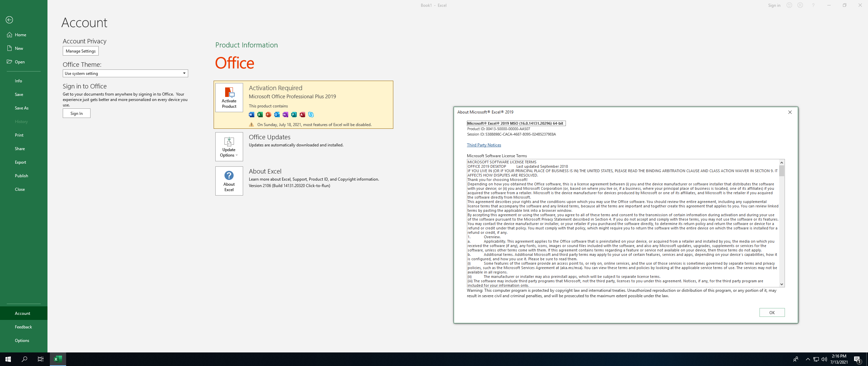Click the Session ID text in About dialog

pos(511,134)
